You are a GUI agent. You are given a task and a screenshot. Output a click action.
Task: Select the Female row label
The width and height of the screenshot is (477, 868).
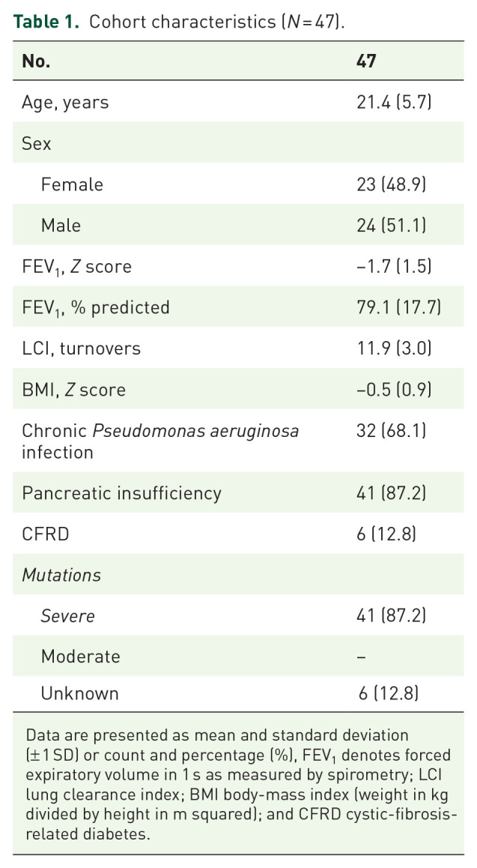(x=72, y=184)
